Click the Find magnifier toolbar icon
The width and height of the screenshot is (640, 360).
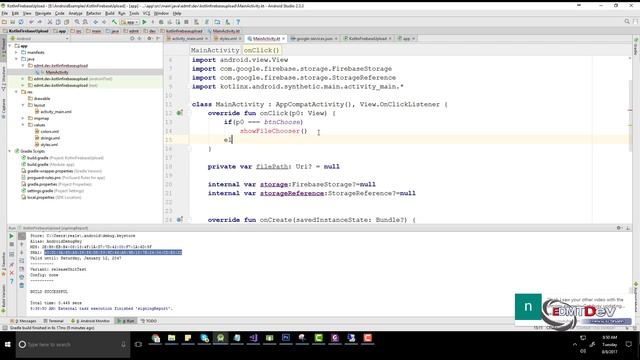click(77, 22)
